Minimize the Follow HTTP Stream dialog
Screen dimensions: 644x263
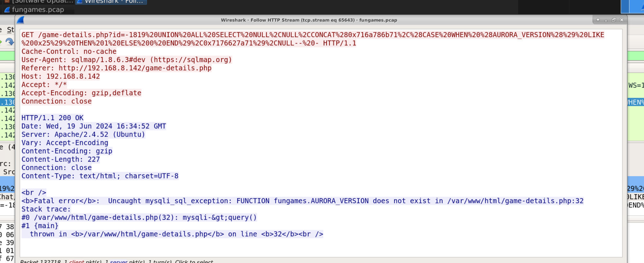606,20
